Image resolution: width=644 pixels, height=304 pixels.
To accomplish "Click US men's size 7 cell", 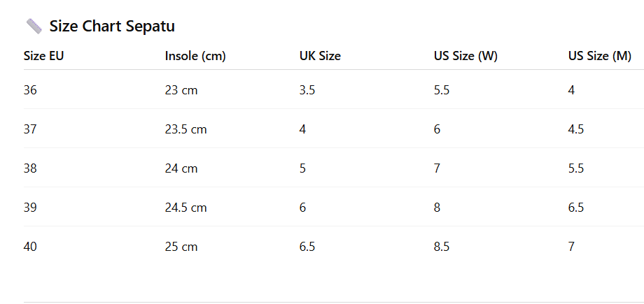I will pyautogui.click(x=572, y=247).
